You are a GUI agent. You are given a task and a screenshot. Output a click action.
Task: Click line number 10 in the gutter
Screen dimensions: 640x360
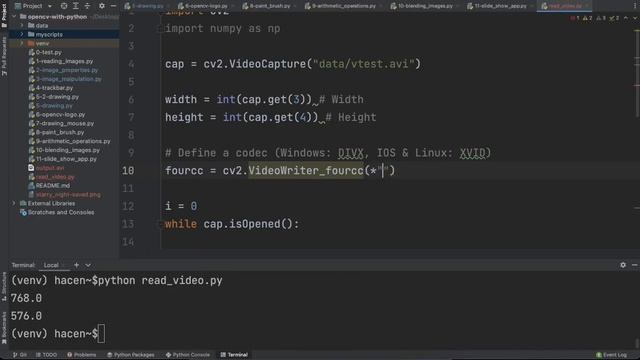point(128,171)
